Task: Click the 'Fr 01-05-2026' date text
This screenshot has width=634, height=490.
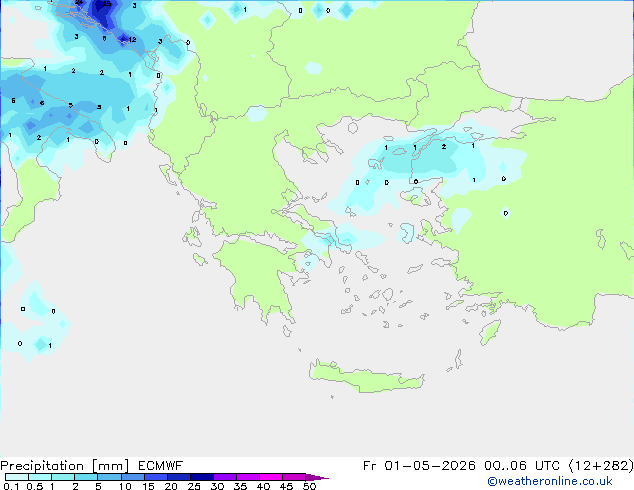Action: click(419, 466)
